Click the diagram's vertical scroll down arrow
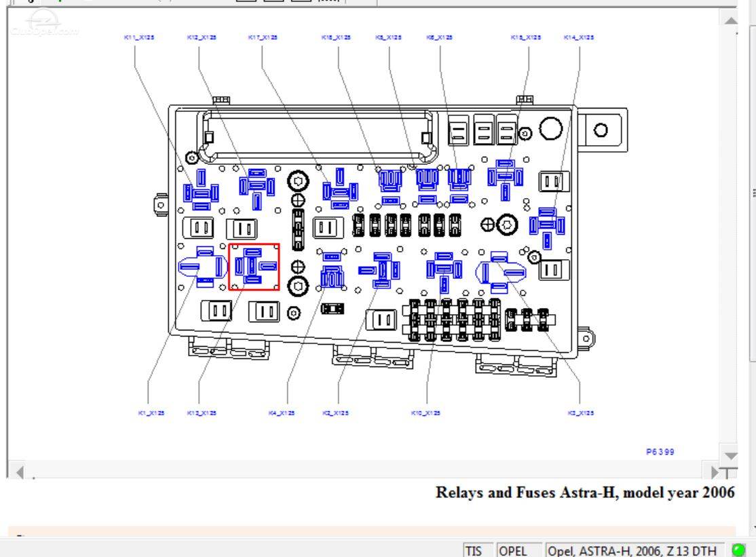The width and height of the screenshot is (756, 557). click(730, 456)
